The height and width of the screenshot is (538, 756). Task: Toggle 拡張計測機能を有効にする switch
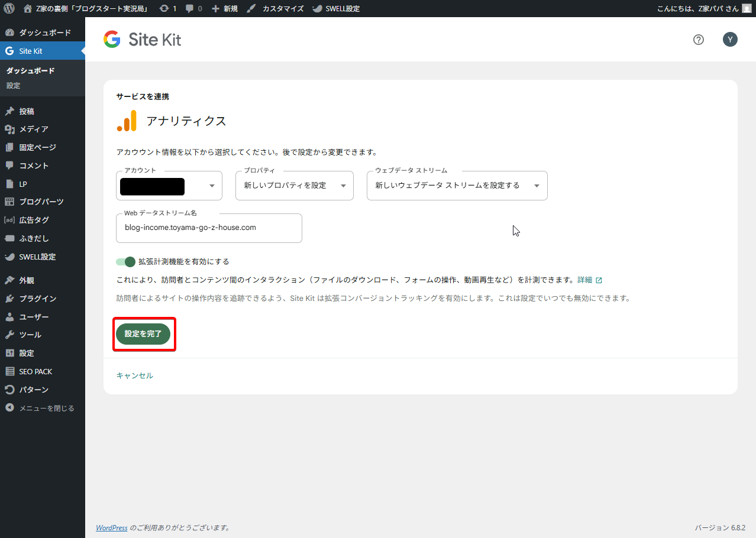pos(126,261)
